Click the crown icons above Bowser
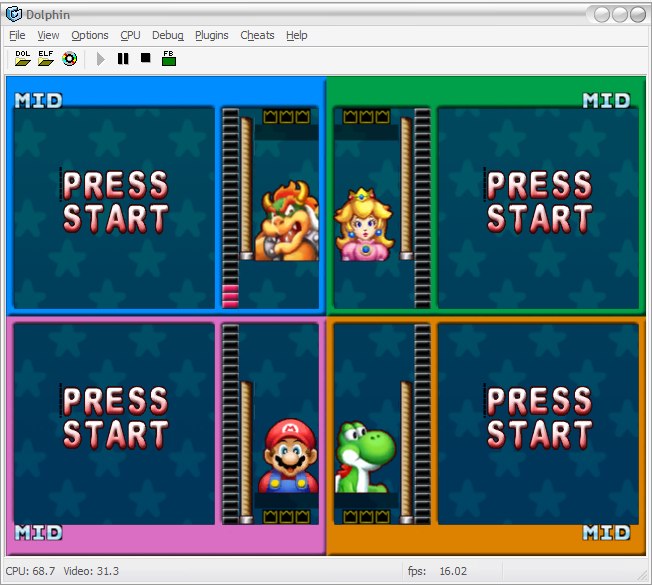Screen dimensions: 652x585 (286, 116)
